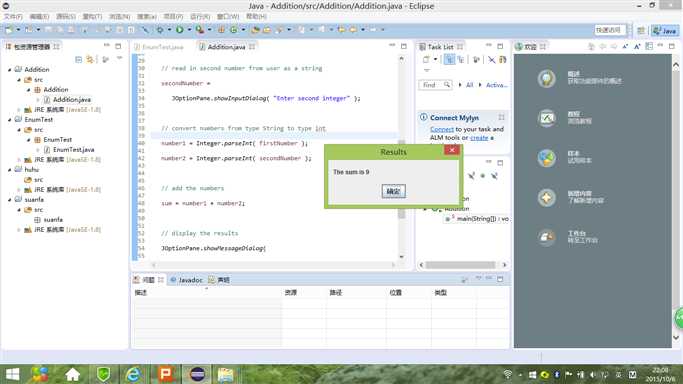Open the File menu

[x=13, y=17]
